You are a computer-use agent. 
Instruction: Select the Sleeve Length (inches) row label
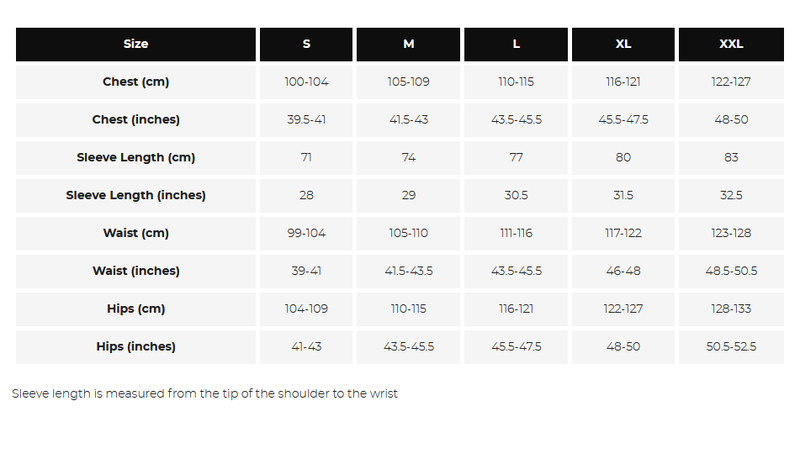(x=136, y=196)
